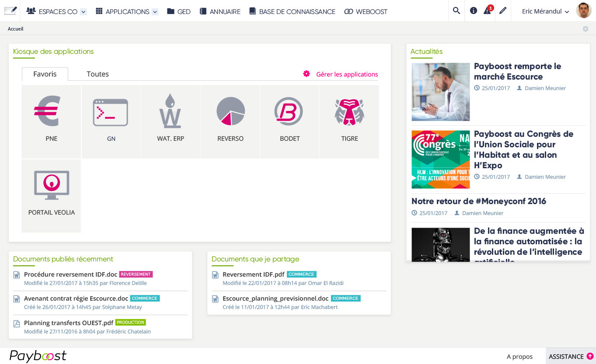
Task: Launch the PNE euro application
Action: 51,121
